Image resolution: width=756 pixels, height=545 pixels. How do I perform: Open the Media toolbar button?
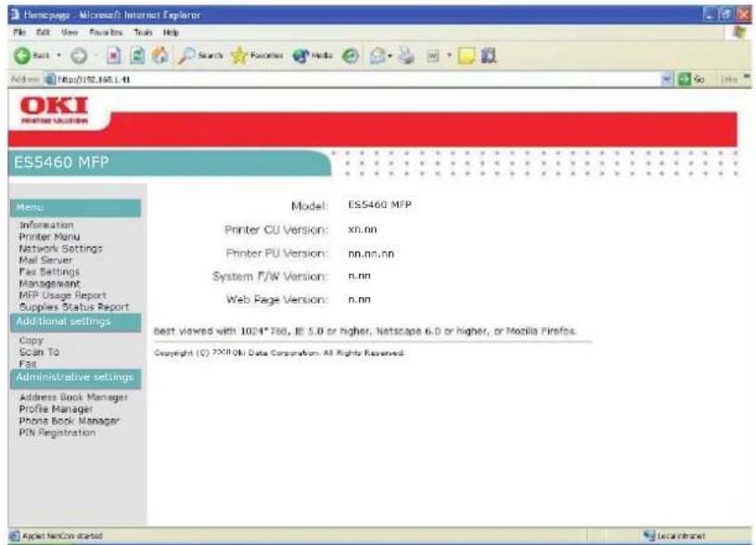pyautogui.click(x=313, y=56)
